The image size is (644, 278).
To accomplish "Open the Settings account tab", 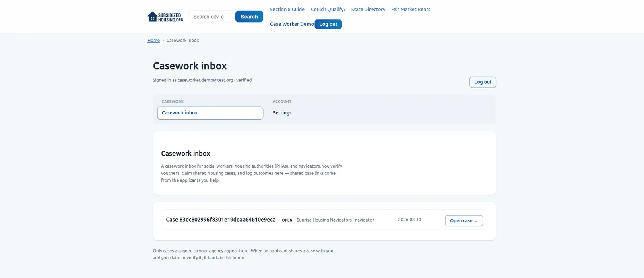I will (x=282, y=113).
